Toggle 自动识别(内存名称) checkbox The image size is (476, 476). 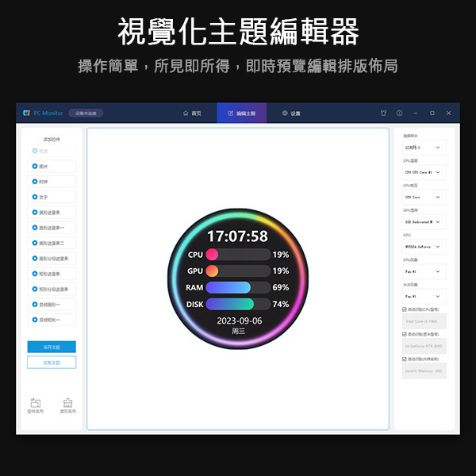[x=405, y=359]
